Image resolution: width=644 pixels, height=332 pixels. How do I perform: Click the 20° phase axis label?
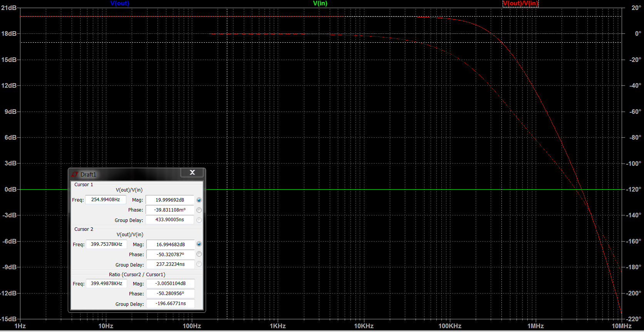pos(636,8)
